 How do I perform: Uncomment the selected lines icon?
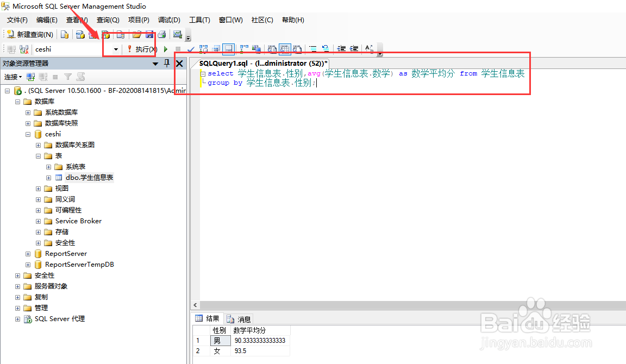click(326, 49)
